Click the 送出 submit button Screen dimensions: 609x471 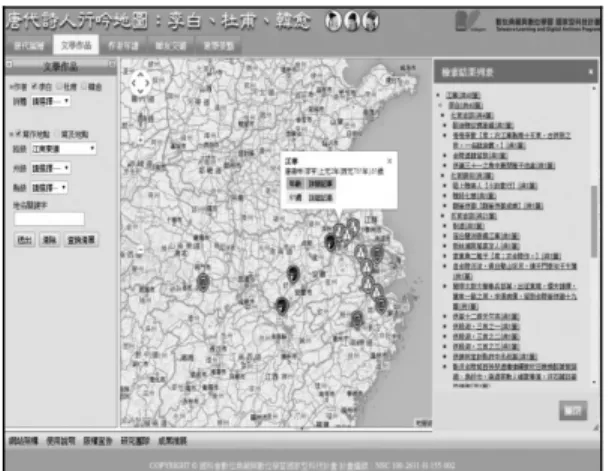click(24, 240)
